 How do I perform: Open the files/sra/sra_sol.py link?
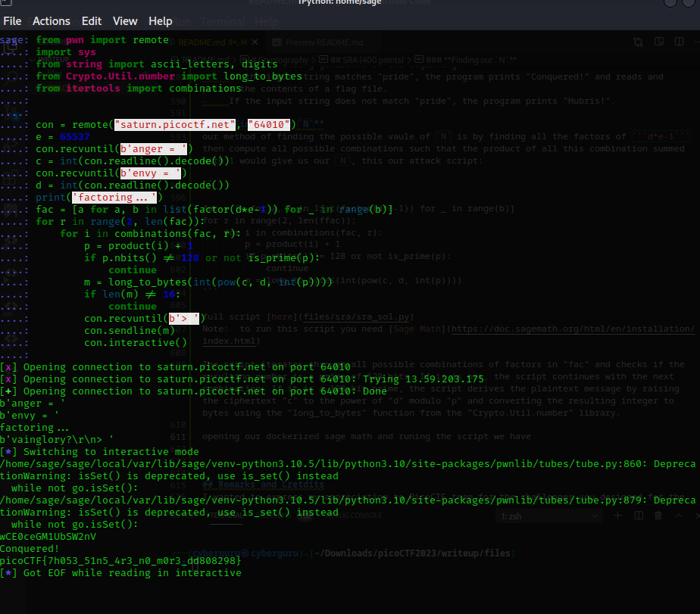[356, 316]
